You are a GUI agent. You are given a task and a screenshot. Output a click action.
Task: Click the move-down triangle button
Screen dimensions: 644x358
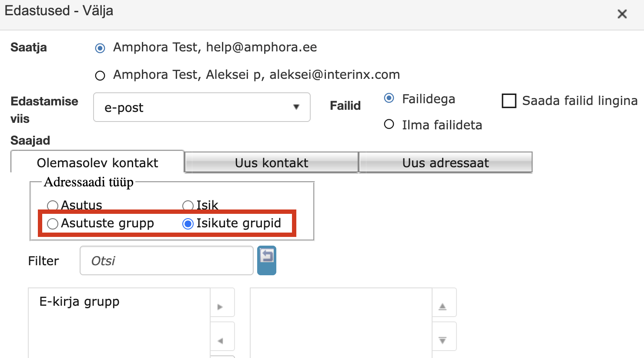(443, 340)
